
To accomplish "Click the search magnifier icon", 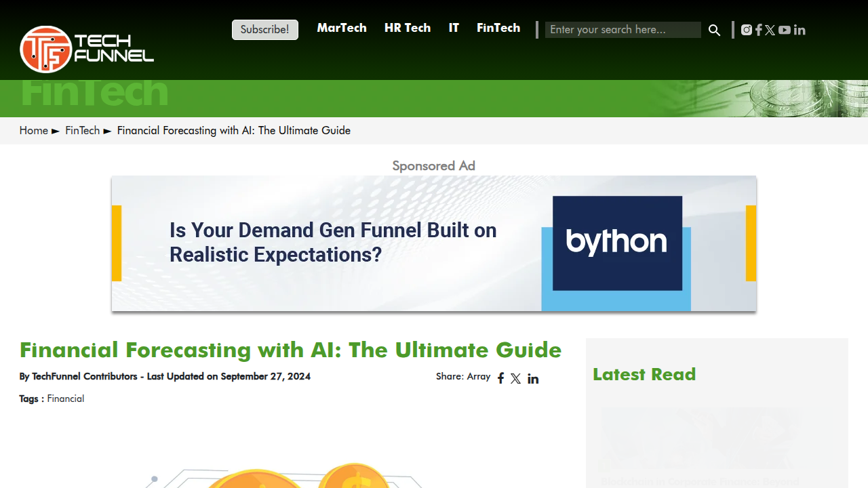I will point(714,30).
